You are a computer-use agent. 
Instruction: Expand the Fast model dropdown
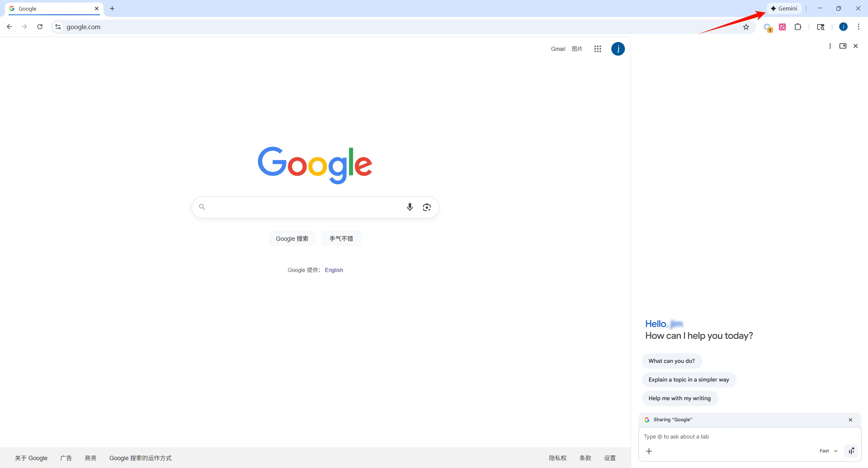[828, 451]
